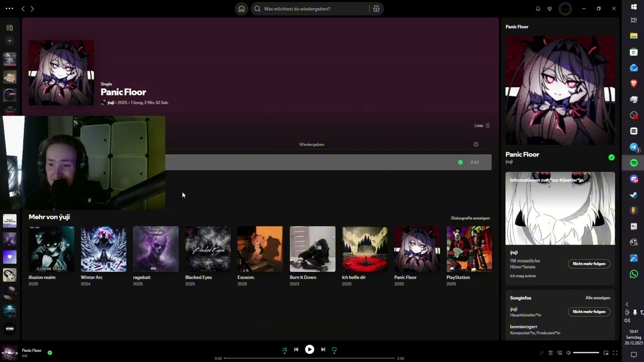Toggle shuffle playback

coord(284,349)
